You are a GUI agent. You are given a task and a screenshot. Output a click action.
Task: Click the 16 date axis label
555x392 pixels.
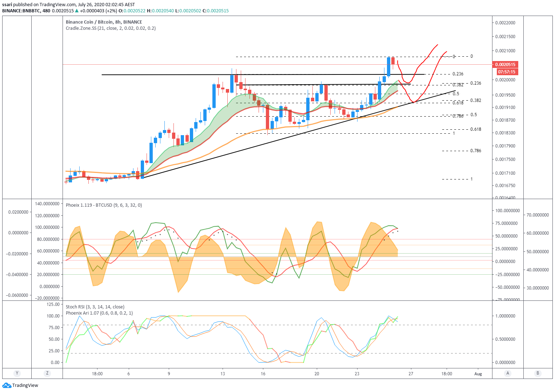(x=263, y=374)
